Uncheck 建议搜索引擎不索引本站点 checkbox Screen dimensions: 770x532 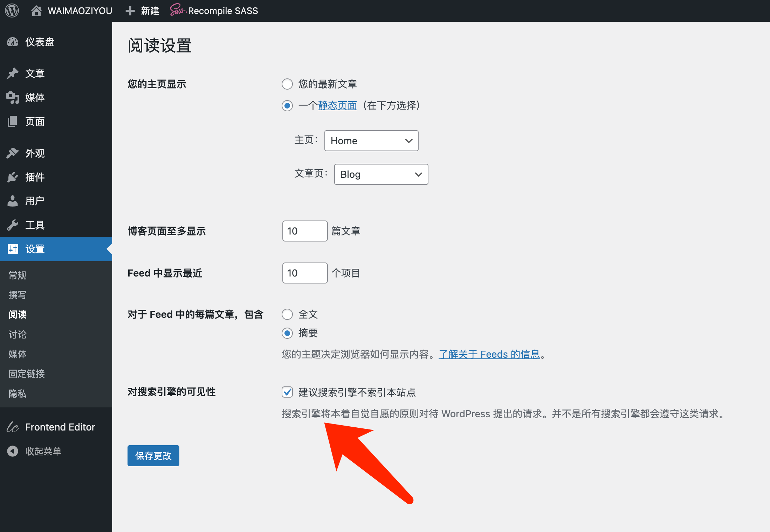(x=287, y=392)
